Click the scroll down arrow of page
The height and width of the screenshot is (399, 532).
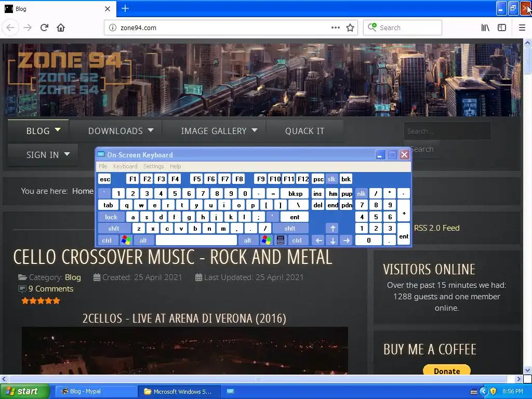pyautogui.click(x=528, y=370)
